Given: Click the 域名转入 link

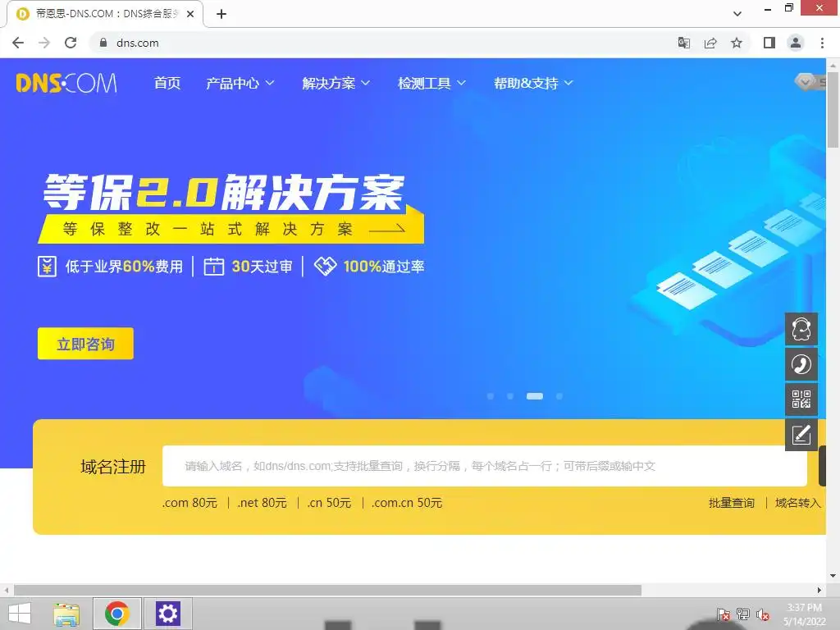Looking at the screenshot, I should pos(797,503).
